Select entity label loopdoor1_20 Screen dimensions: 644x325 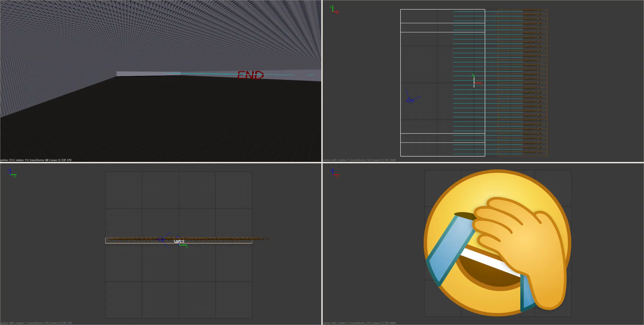coord(532,129)
